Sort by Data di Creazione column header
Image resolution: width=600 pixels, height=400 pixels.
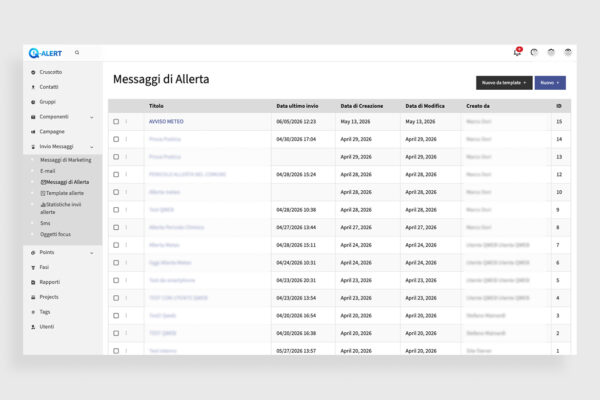point(362,106)
